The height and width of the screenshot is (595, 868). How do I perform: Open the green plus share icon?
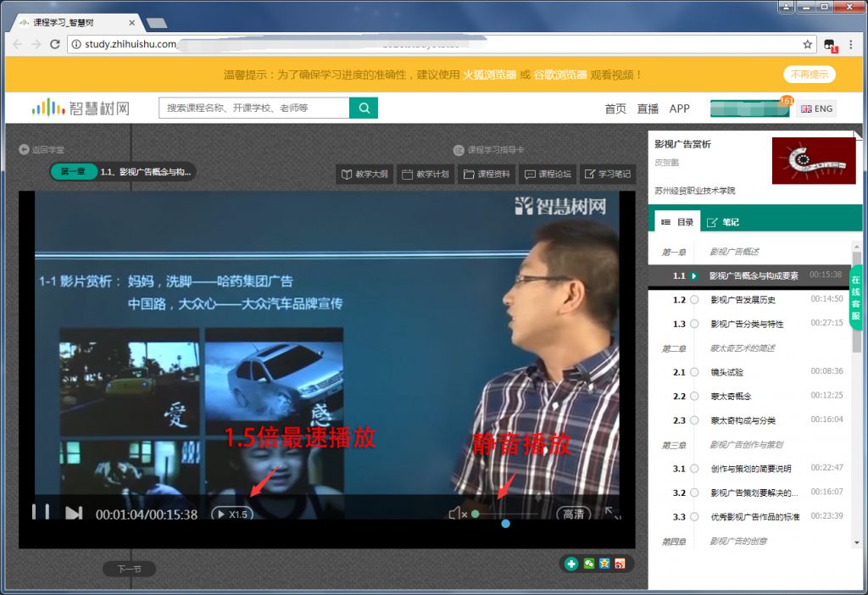pyautogui.click(x=570, y=563)
